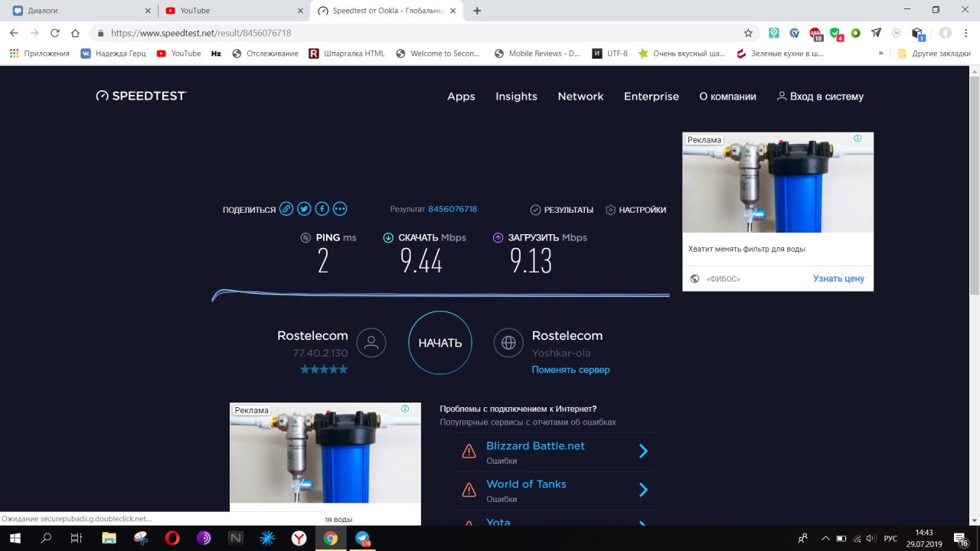Viewport: 980px width, 551px height.
Task: Open World of Tanks outage report
Action: 526,484
